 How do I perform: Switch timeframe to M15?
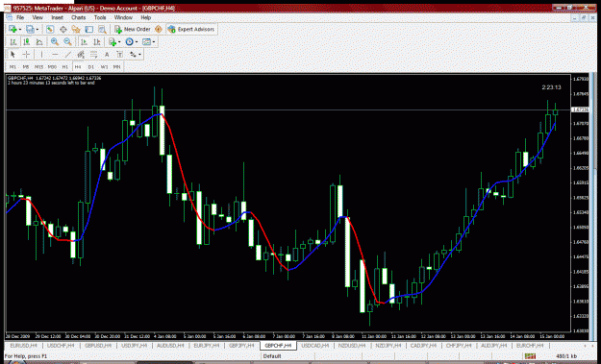tap(38, 66)
